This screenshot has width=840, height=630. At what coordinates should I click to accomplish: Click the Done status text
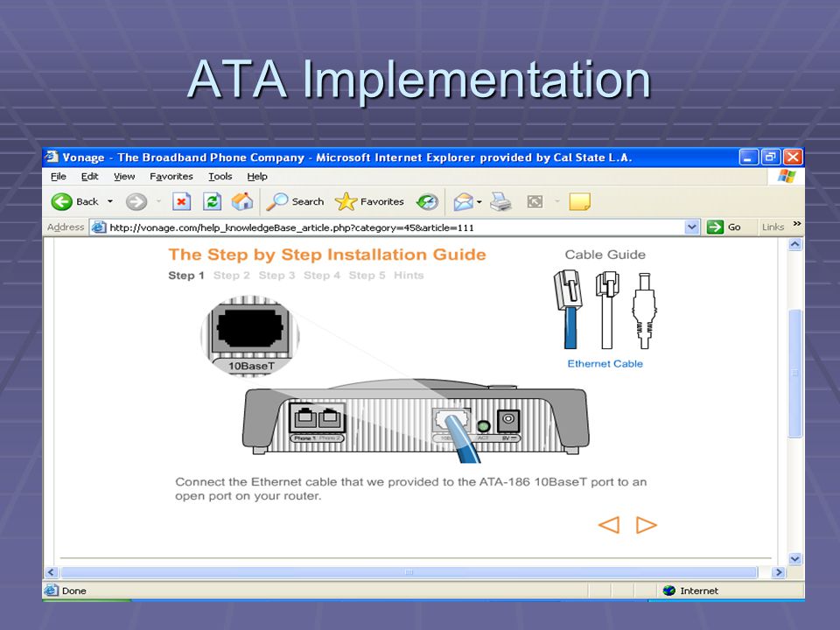click(73, 591)
